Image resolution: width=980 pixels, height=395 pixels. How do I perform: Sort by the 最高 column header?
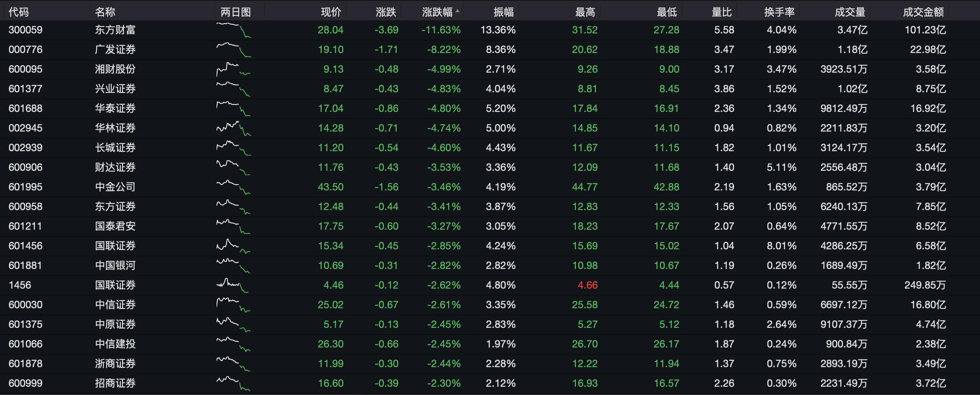(x=585, y=12)
